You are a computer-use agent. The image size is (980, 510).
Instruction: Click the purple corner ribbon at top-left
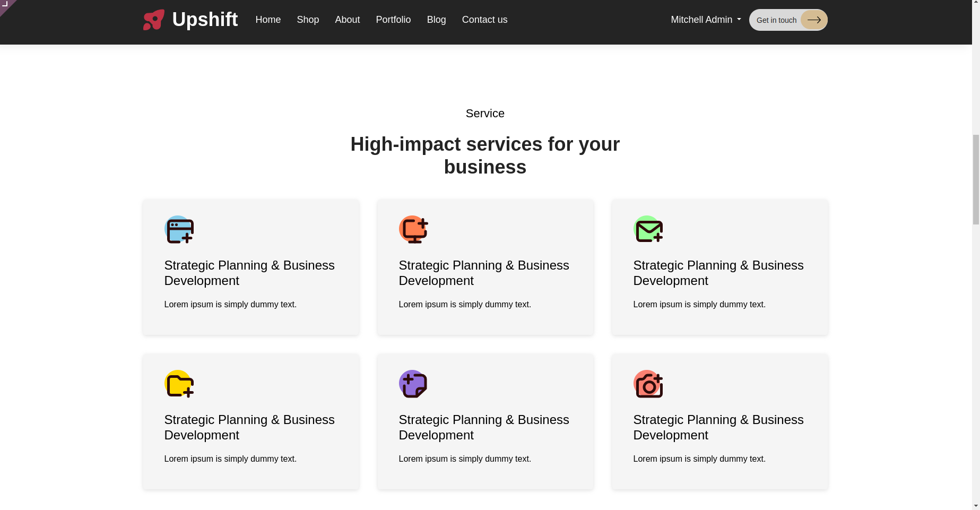tap(5, 5)
